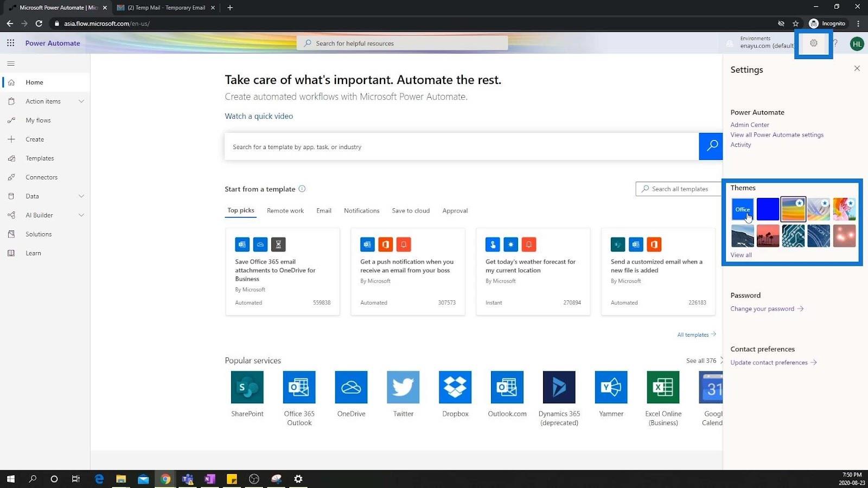Select the Notifications template tab
868x488 pixels.
(361, 210)
